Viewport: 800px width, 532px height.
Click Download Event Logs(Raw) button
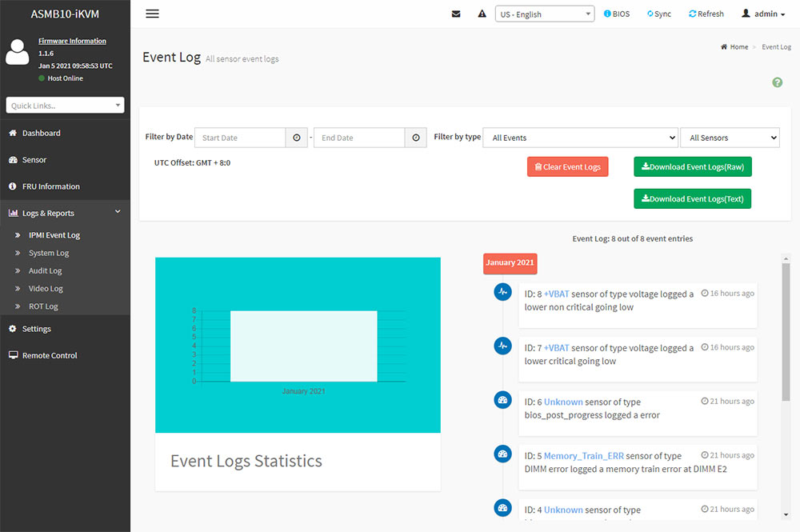tap(693, 166)
